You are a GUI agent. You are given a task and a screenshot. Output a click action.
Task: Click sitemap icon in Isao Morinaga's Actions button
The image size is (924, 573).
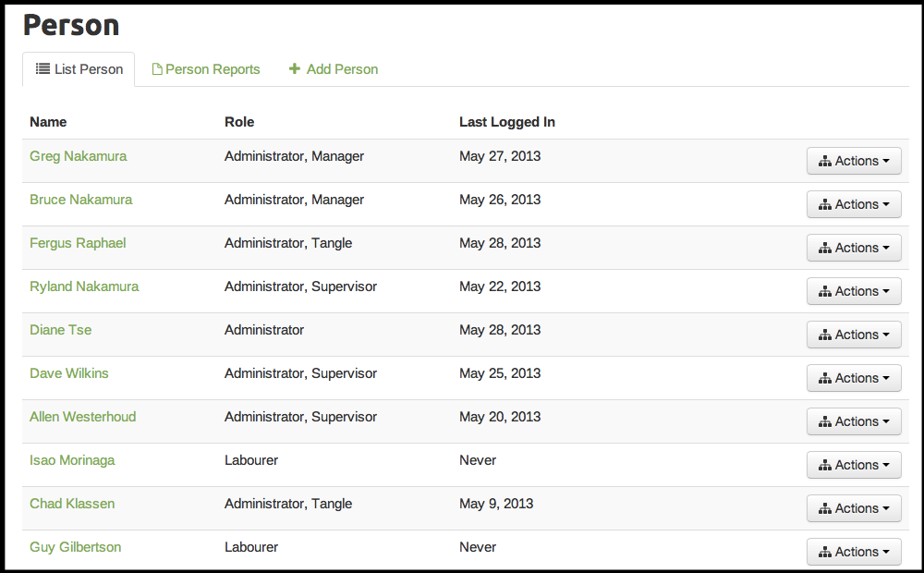[x=825, y=466]
